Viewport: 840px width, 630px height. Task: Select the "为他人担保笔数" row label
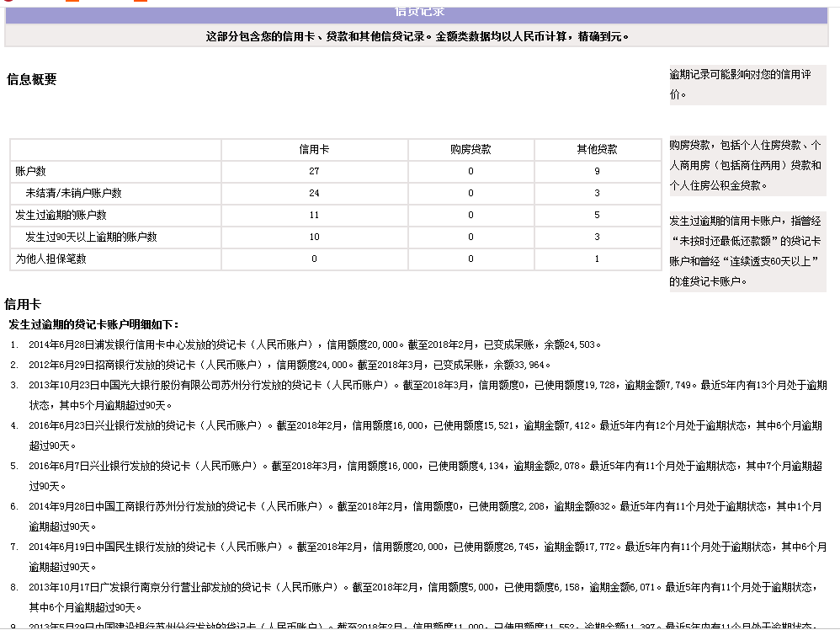[51, 259]
